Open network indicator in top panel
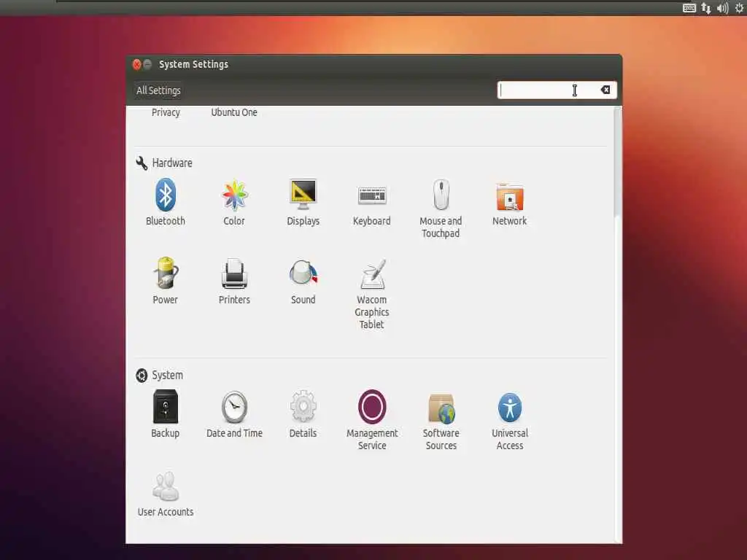Screen dimensions: 747x560 (x=706, y=8)
